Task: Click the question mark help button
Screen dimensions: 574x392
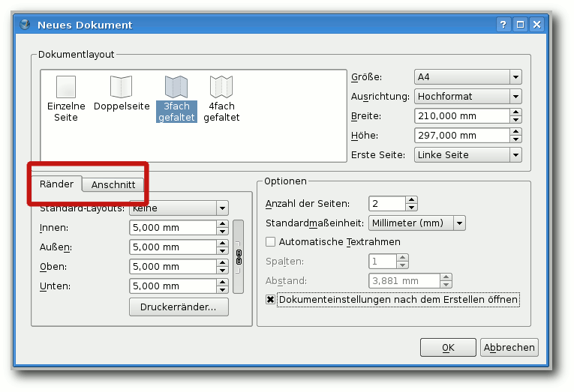Action: click(503, 25)
